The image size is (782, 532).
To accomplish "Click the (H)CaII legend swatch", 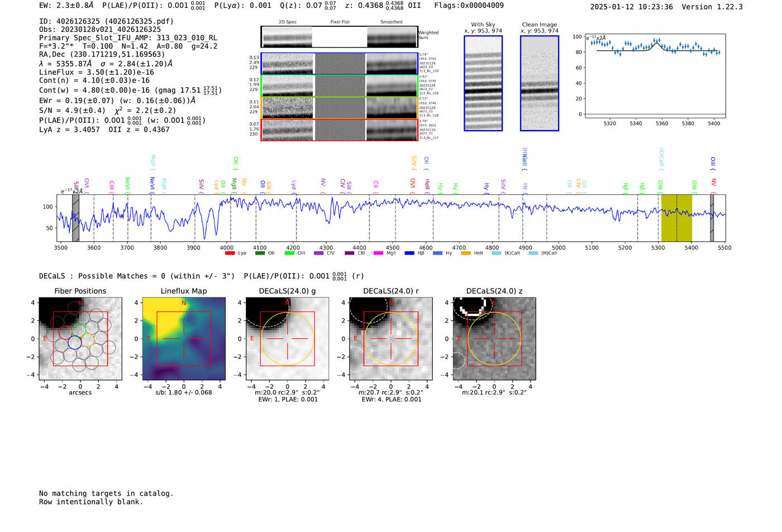I will 533,253.
